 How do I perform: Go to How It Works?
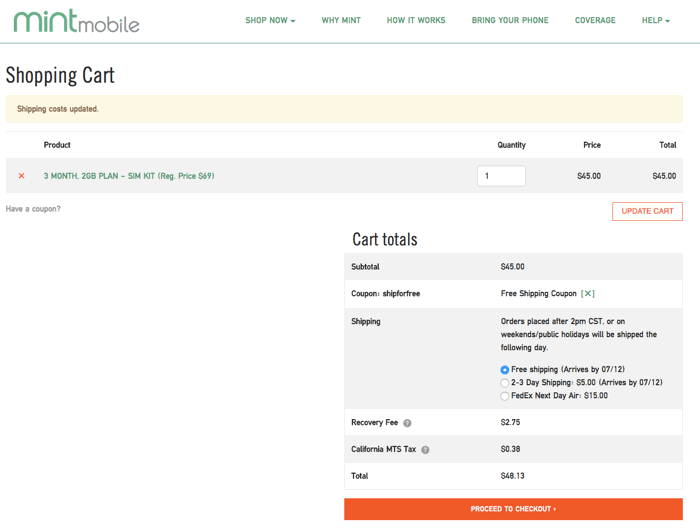416,20
